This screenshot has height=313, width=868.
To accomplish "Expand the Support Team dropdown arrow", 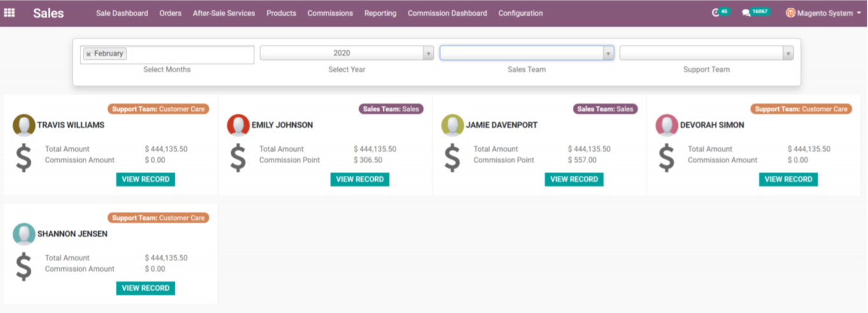I will tap(788, 54).
